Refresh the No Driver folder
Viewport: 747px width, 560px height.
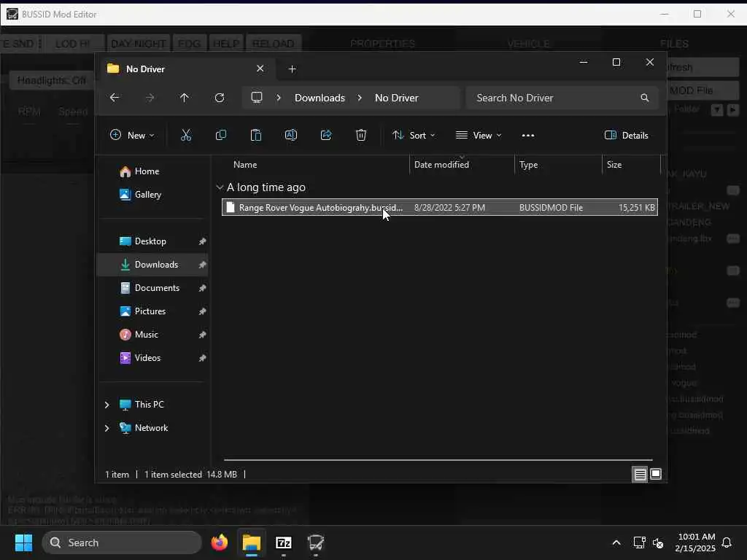tap(220, 98)
